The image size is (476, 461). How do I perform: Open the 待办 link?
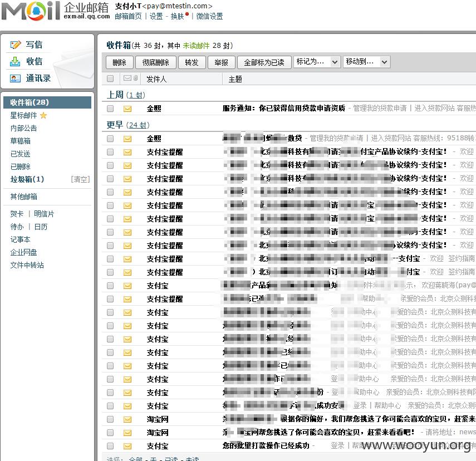click(x=17, y=227)
